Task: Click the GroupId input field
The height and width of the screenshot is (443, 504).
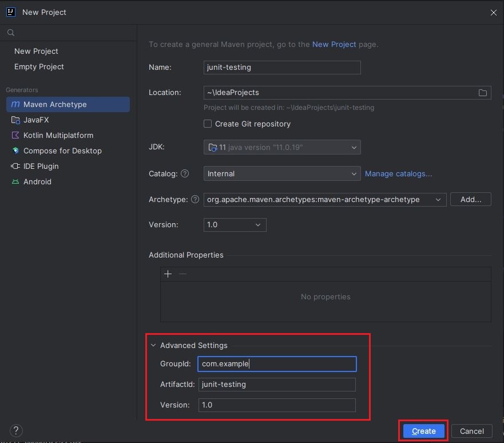Action: [277, 364]
